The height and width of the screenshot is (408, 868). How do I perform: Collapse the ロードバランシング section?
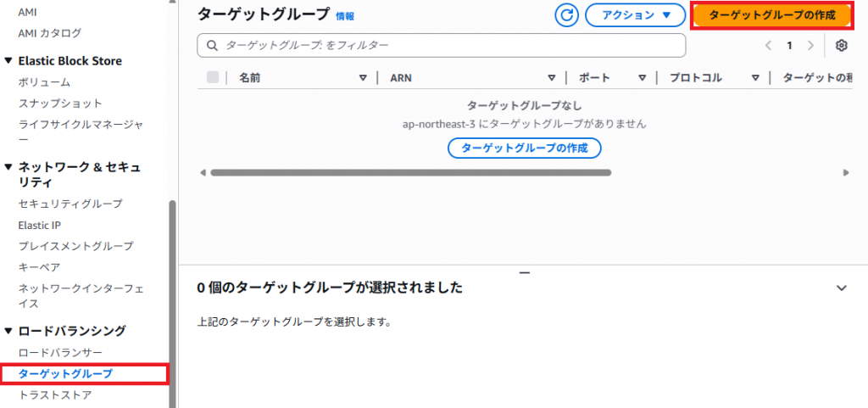point(8,331)
